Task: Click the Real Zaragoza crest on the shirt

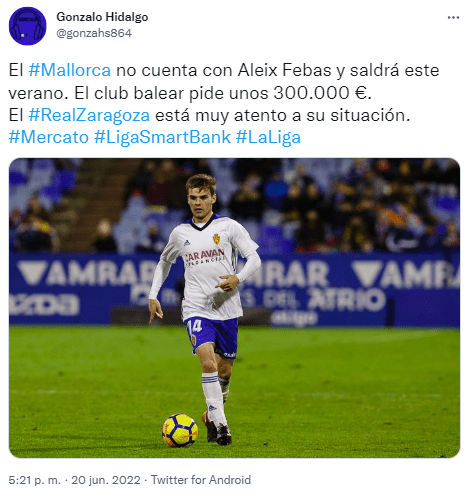Action: [x=216, y=239]
